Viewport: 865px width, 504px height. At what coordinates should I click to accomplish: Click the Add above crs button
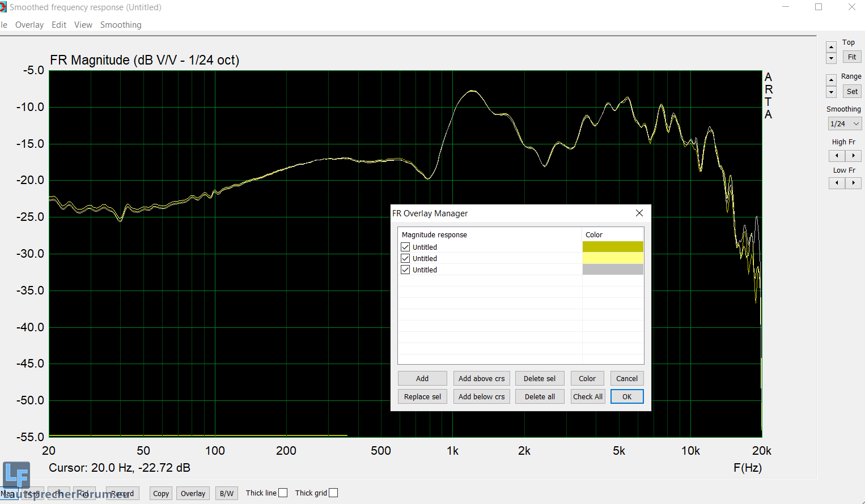click(481, 378)
